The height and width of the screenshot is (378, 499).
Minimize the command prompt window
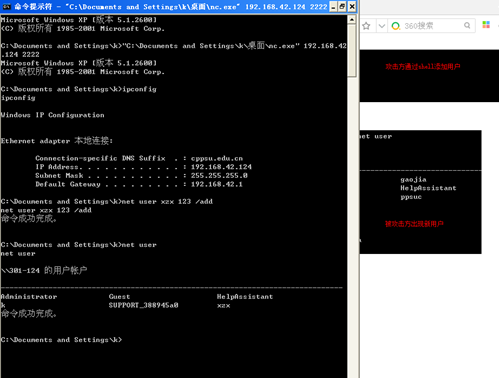click(333, 7)
